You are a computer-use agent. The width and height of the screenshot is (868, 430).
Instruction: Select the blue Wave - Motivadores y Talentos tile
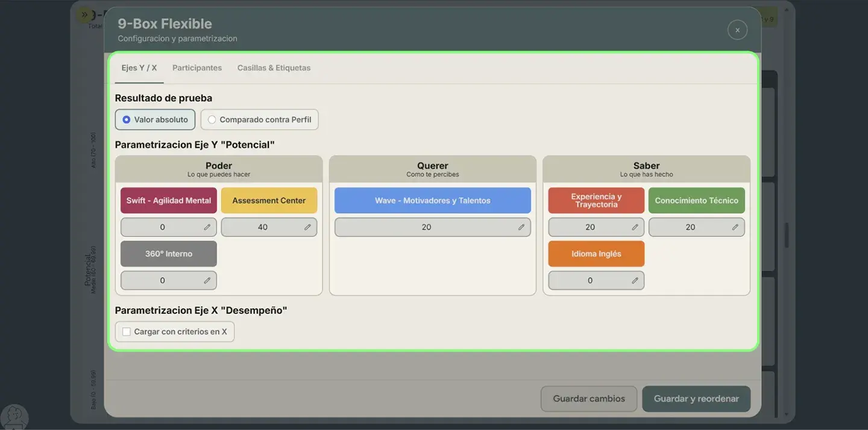point(433,200)
